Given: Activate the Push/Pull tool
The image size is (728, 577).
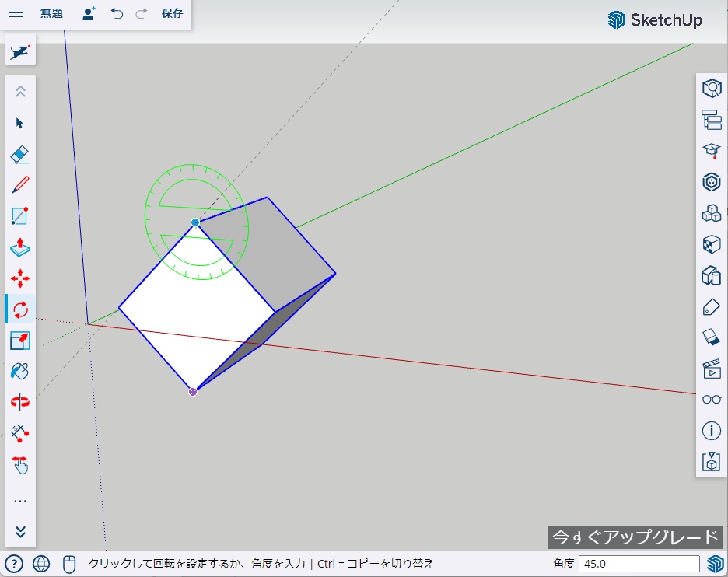Looking at the screenshot, I should [x=20, y=247].
